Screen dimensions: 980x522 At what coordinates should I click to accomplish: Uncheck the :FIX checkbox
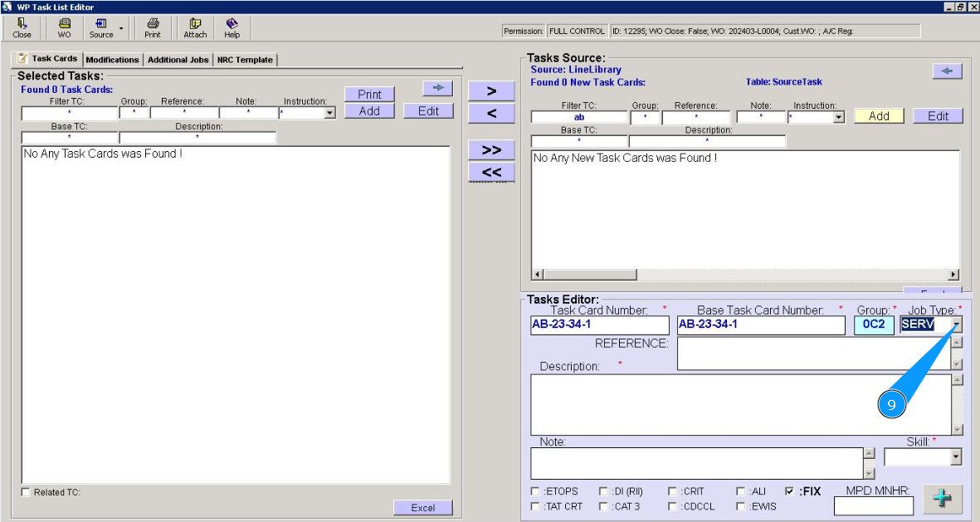click(x=789, y=491)
